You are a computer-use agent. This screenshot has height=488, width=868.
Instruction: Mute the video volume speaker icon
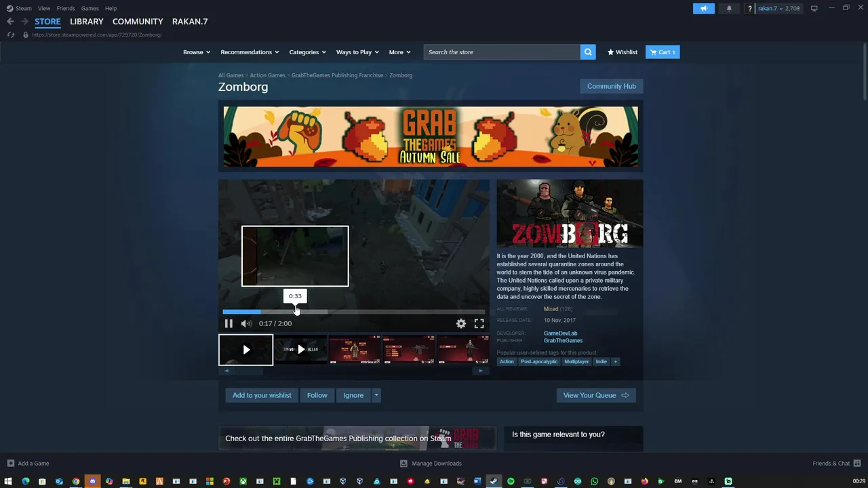tap(246, 323)
